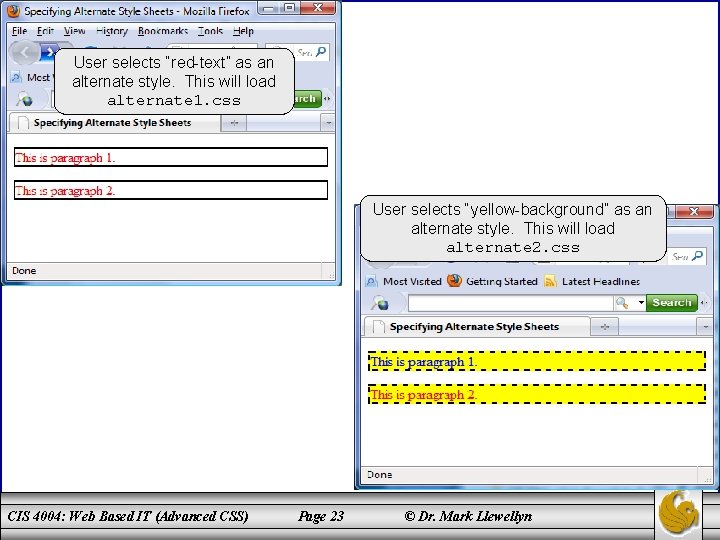This screenshot has width=720, height=540.
Task: Open the History menu in the left Firefox window
Action: [x=112, y=31]
